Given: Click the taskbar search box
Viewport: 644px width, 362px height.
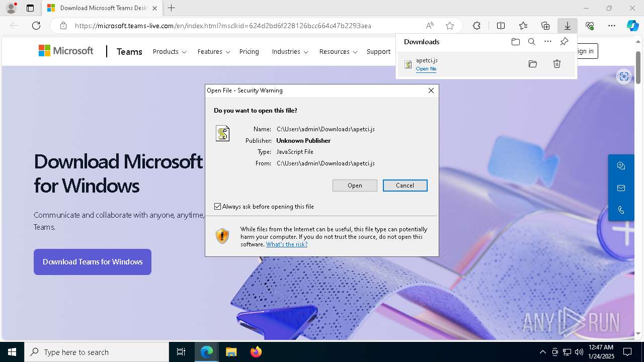Looking at the screenshot, I should pyautogui.click(x=97, y=352).
